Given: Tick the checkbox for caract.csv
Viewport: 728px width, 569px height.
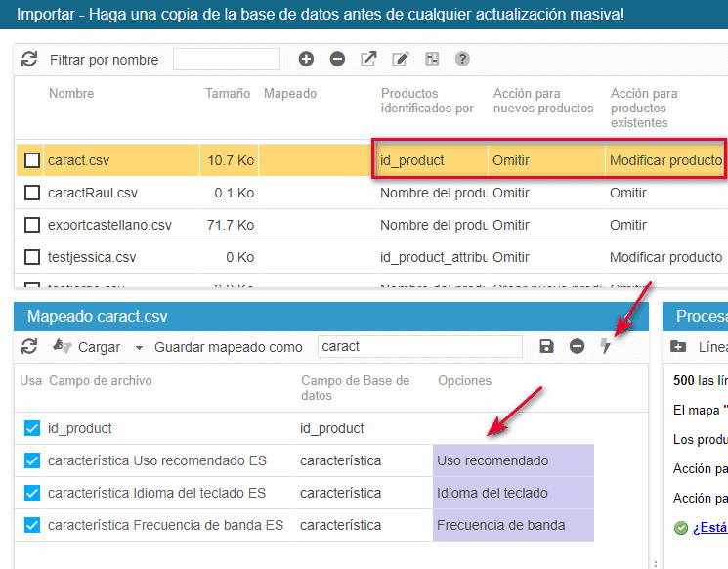Looking at the screenshot, I should (32, 160).
